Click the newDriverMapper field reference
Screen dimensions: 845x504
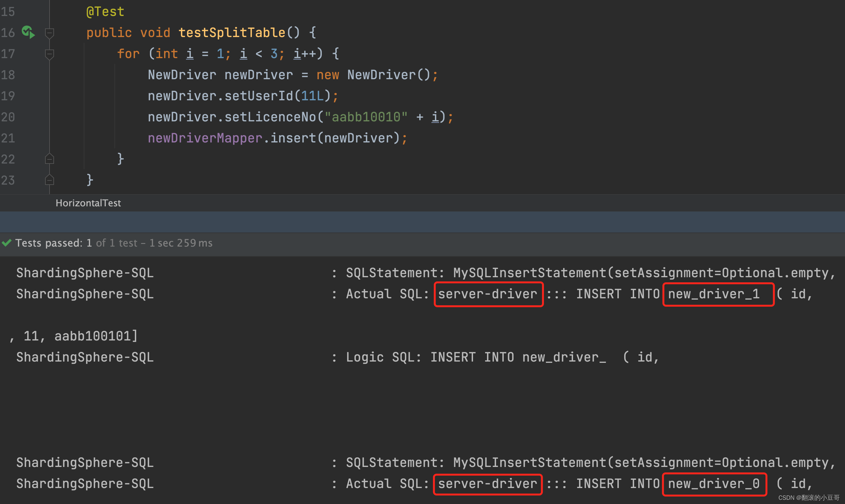(x=205, y=138)
